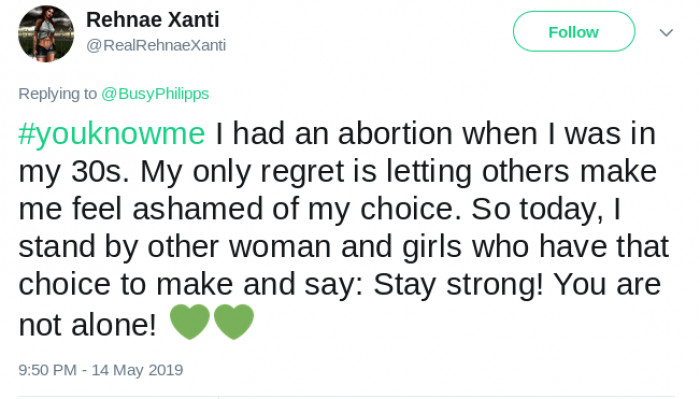Click the #youknowme hashtag
The height and width of the screenshot is (399, 700).
click(x=112, y=134)
